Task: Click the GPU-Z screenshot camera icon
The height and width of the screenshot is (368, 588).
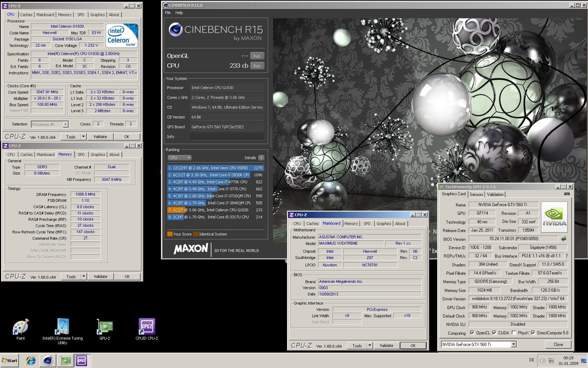Action: tap(567, 194)
